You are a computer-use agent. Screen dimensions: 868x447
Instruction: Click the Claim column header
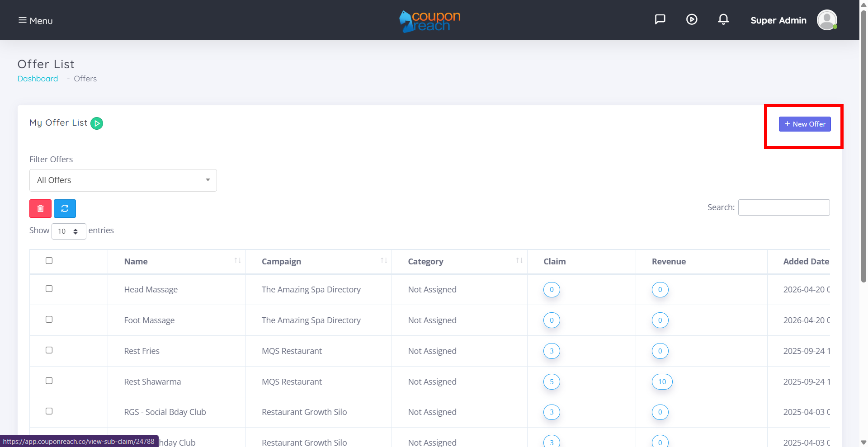(x=581, y=262)
